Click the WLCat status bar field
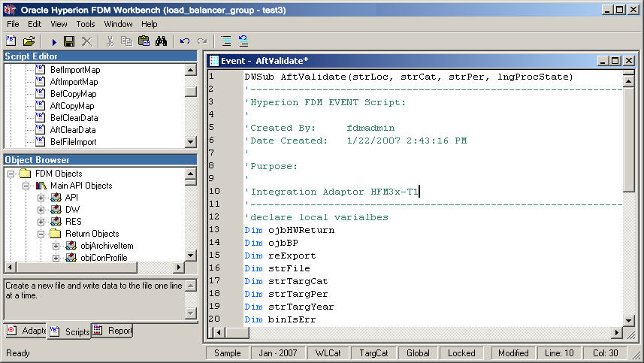Viewport: 644px width, 363px height. [x=328, y=353]
